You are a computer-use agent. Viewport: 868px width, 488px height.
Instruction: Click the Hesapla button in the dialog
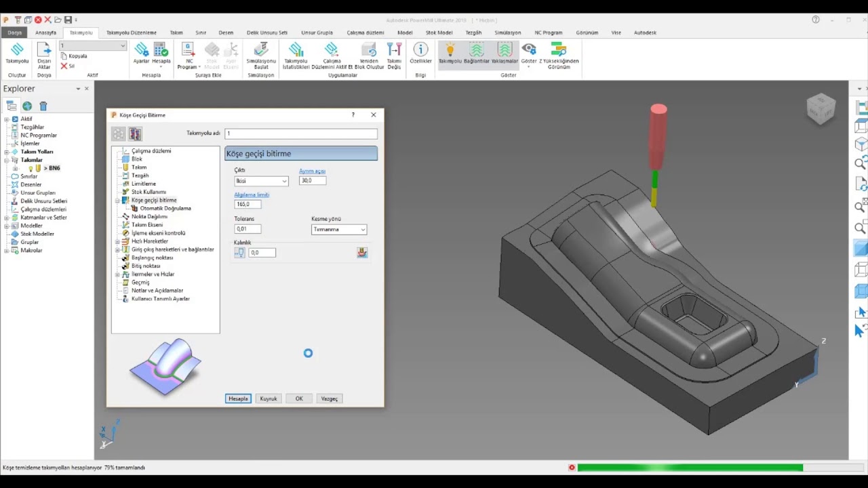click(x=238, y=399)
